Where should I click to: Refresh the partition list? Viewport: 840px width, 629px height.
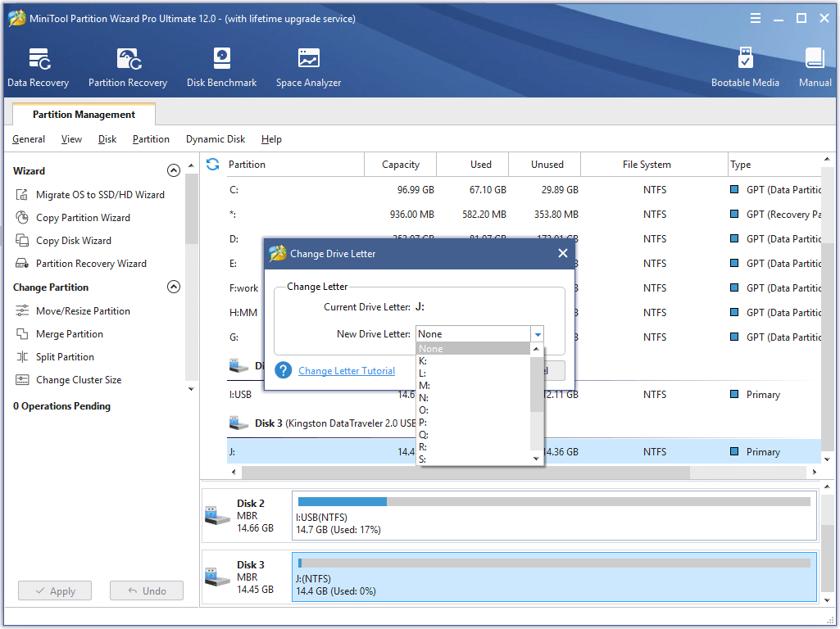[x=213, y=165]
